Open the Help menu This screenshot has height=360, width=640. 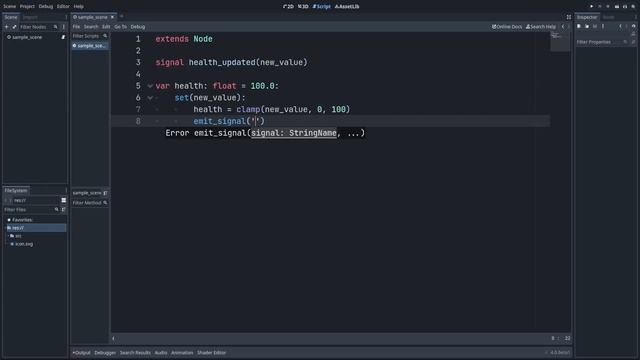point(79,7)
